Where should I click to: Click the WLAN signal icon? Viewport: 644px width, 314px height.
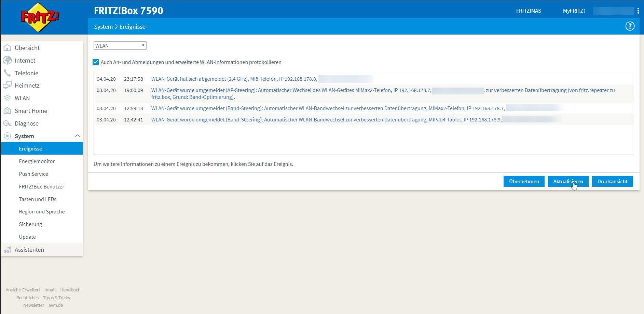pyautogui.click(x=7, y=98)
